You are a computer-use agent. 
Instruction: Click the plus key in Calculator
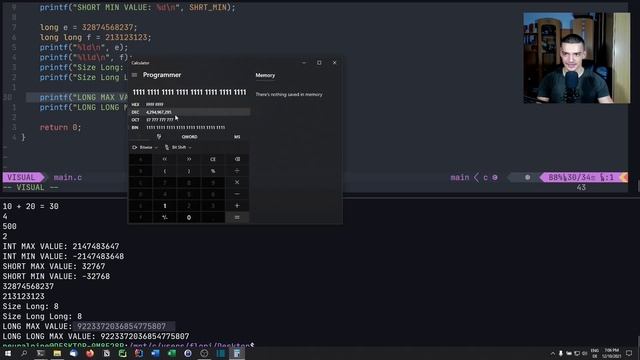[237, 206]
